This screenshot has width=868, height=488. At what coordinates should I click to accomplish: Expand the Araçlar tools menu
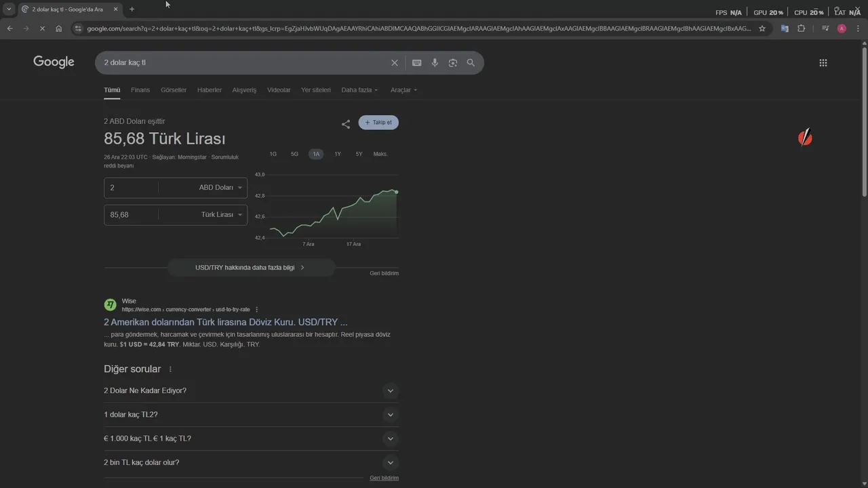403,90
